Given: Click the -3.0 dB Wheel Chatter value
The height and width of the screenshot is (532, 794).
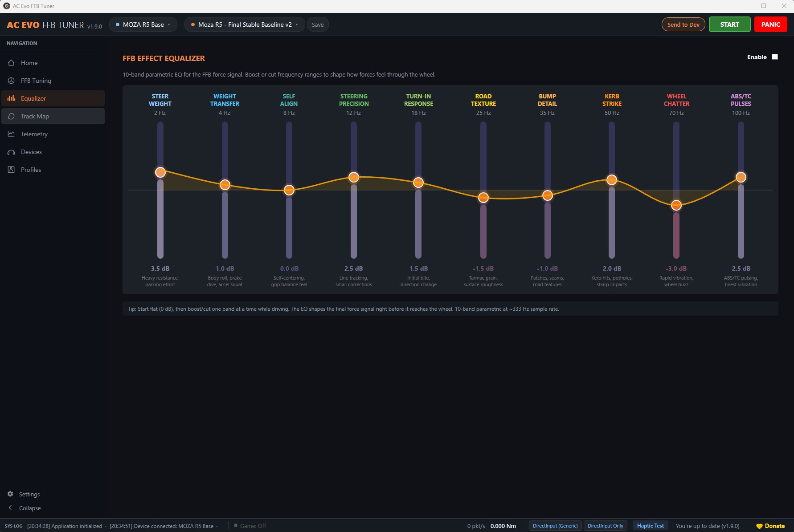Looking at the screenshot, I should 676,268.
